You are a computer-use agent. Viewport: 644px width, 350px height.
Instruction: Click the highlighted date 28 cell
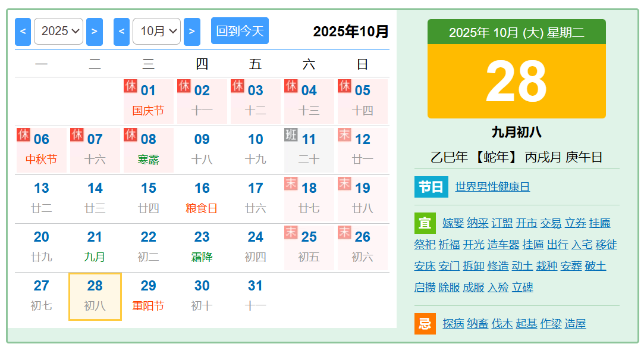pyautogui.click(x=95, y=296)
